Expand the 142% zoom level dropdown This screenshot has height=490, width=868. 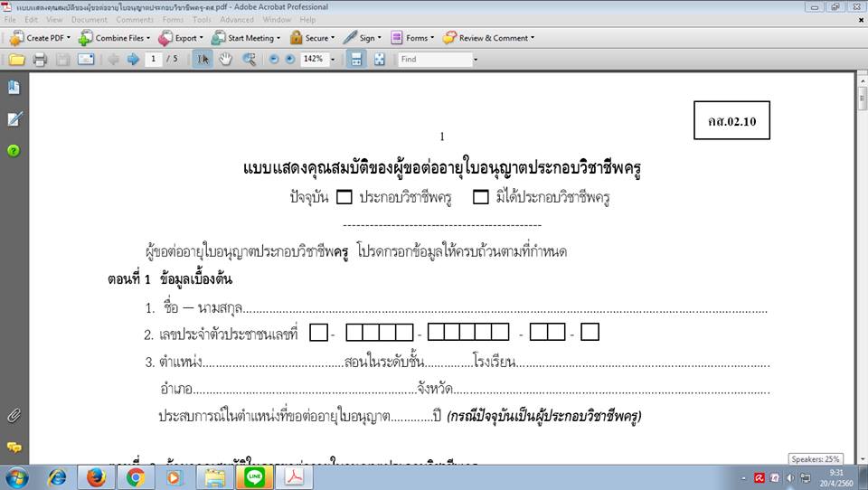coord(333,60)
